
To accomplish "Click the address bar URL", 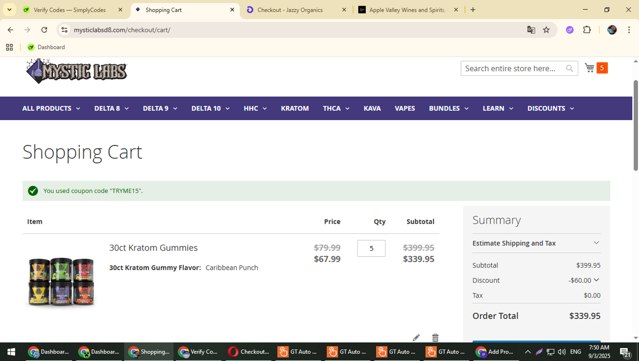I will [x=121, y=30].
